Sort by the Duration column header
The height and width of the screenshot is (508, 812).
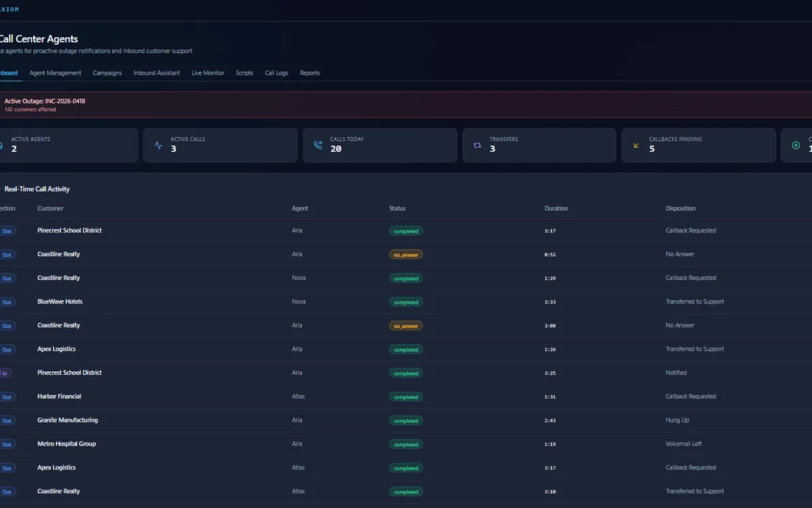click(556, 209)
